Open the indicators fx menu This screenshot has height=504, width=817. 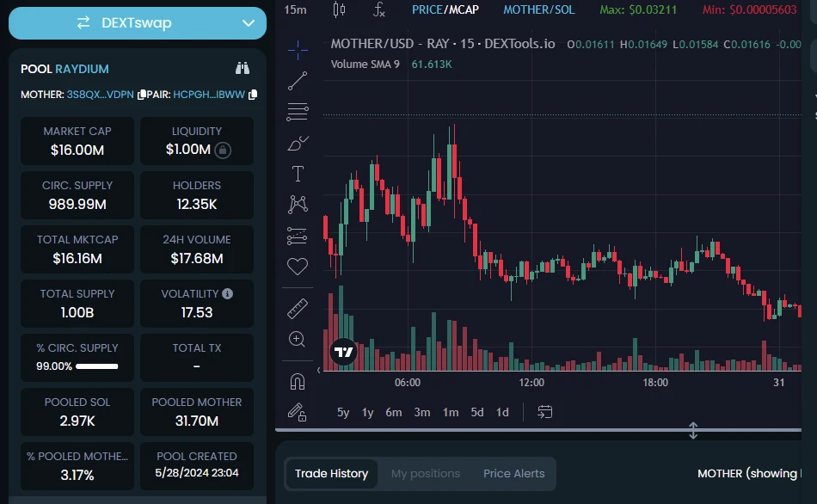pyautogui.click(x=378, y=9)
